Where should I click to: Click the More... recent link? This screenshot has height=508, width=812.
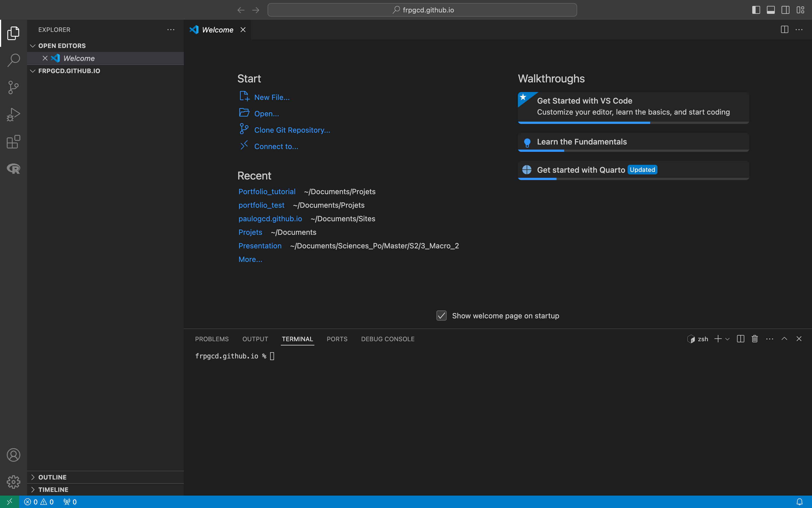coord(250,259)
